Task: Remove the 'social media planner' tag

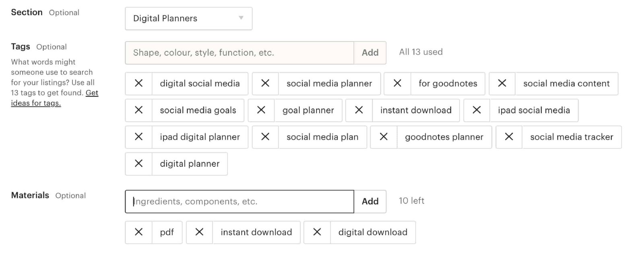Action: [265, 84]
